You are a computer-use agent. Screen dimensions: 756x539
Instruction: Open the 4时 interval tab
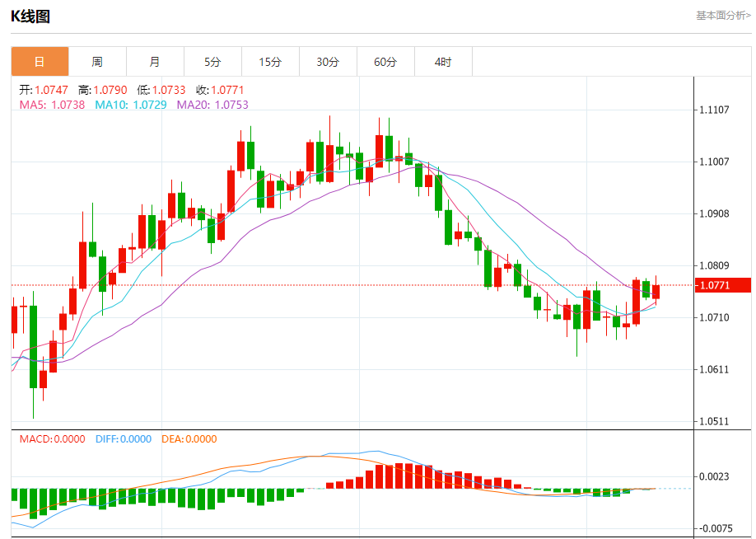click(443, 62)
